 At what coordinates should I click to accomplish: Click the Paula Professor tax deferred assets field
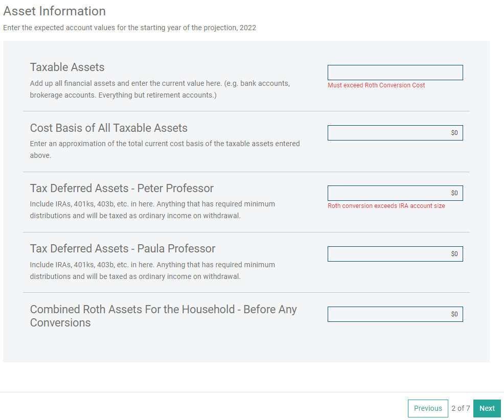coord(395,254)
